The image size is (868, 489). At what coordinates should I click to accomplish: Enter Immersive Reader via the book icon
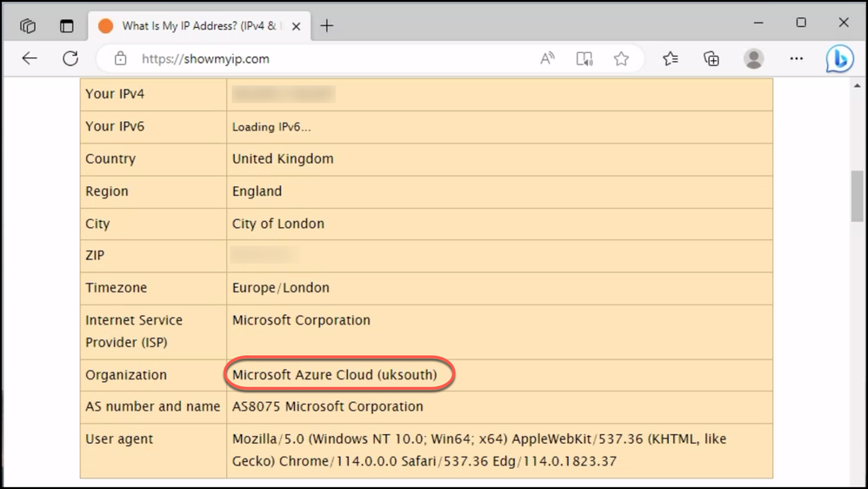584,58
